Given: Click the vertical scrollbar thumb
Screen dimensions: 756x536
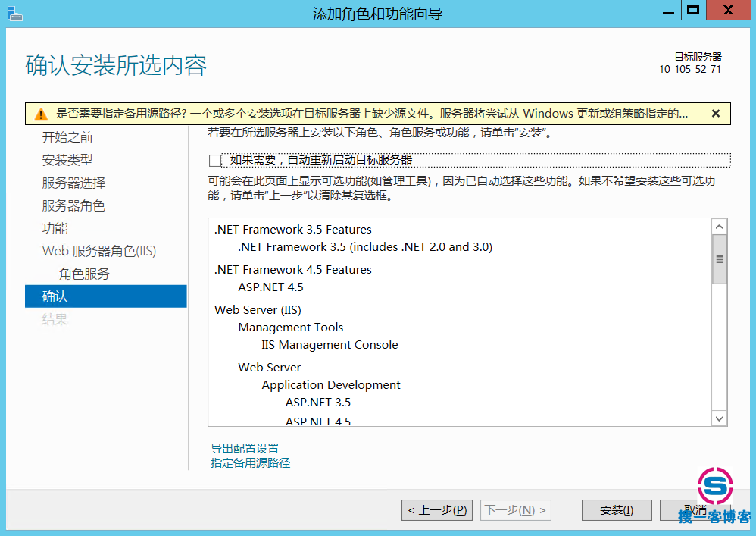Looking at the screenshot, I should pos(719,259).
